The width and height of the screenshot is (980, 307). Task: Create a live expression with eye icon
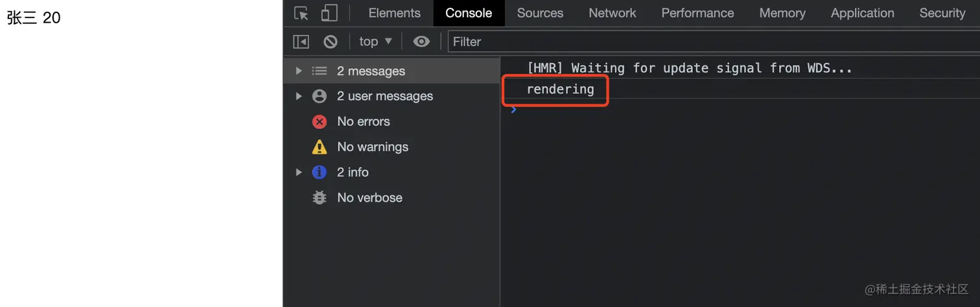[421, 42]
